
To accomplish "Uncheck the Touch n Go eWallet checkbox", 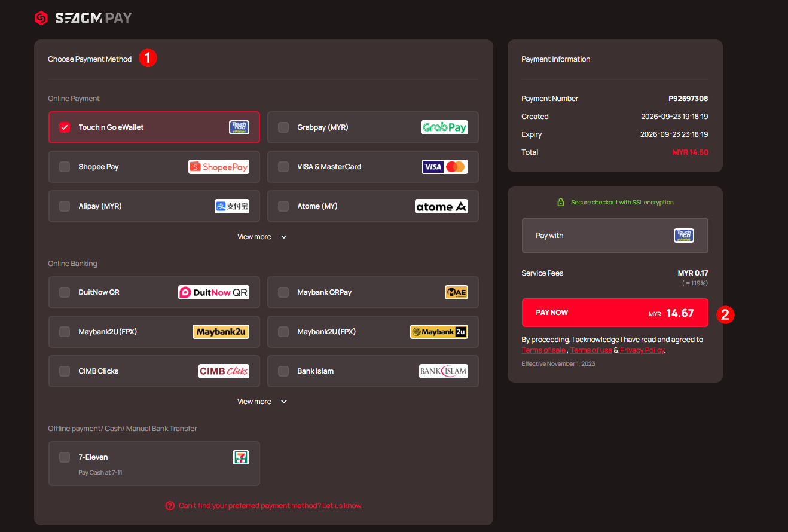I will [x=65, y=127].
